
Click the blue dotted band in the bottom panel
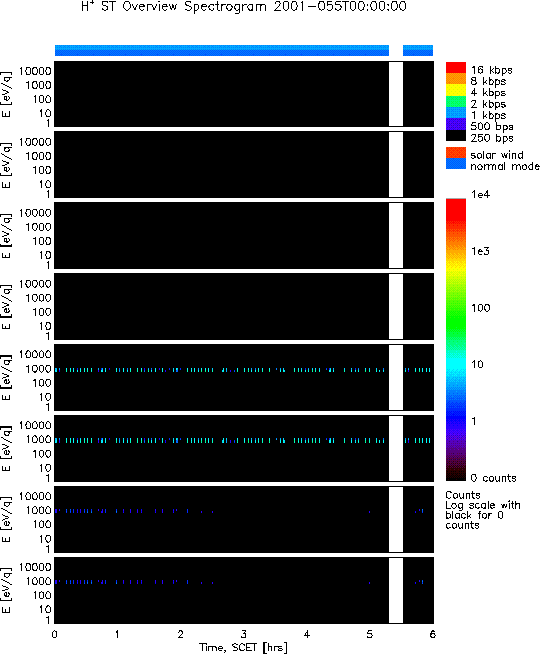click(x=134, y=582)
